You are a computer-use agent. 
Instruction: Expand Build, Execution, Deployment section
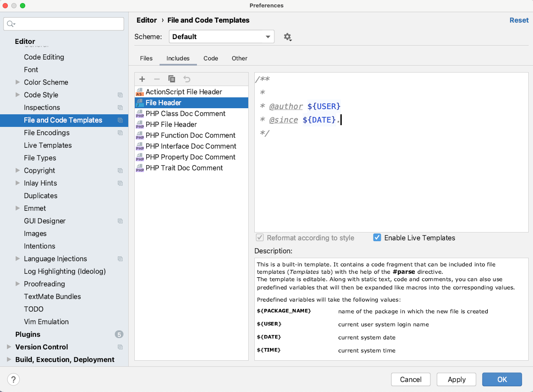pos(9,359)
